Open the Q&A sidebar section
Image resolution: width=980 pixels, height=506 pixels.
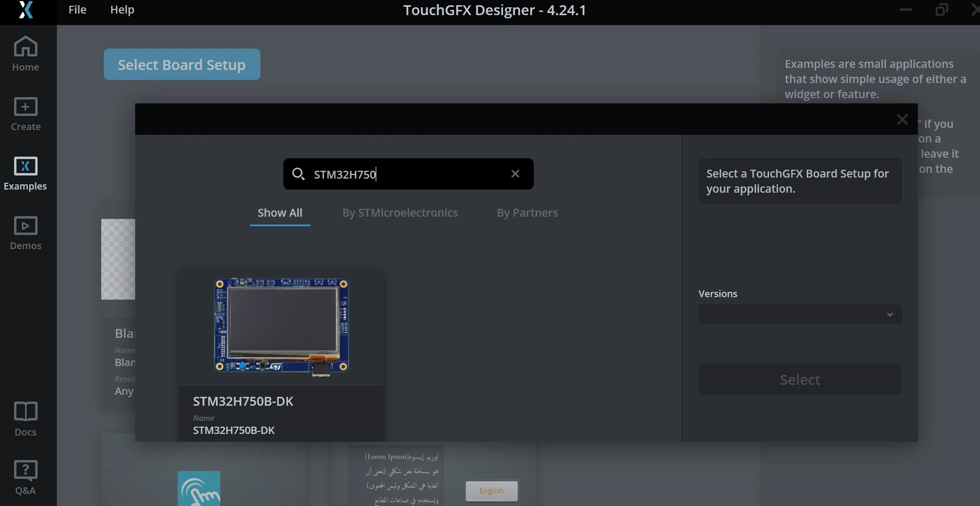point(26,478)
